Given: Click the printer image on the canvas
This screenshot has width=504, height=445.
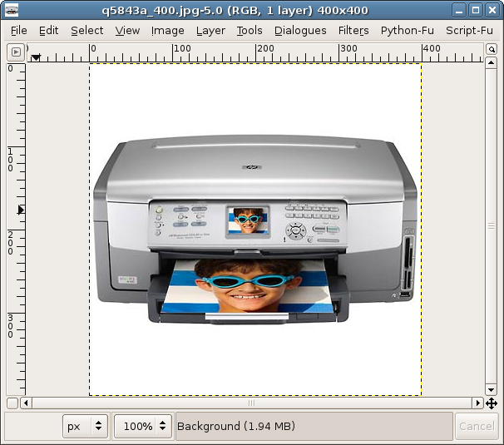Looking at the screenshot, I should [x=254, y=229].
